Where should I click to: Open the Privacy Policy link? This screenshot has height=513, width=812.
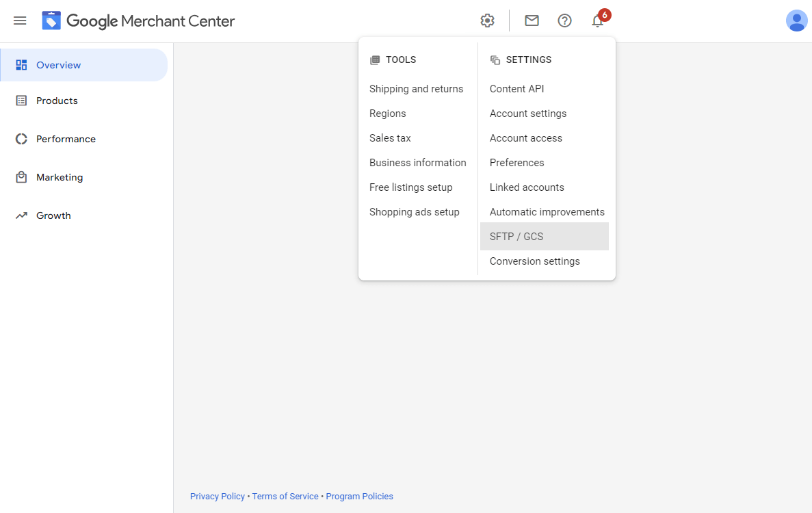[x=217, y=496]
